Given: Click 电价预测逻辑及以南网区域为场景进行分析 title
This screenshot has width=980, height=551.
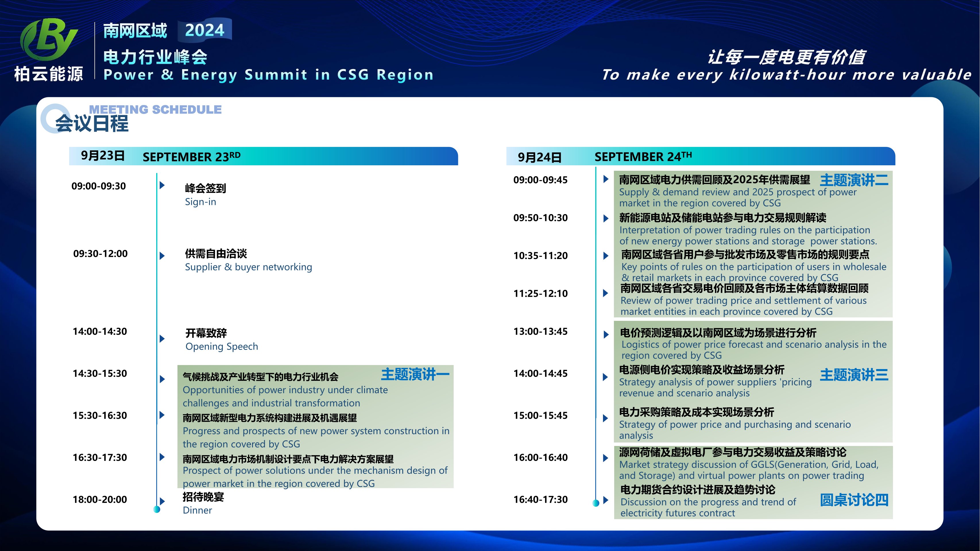Looking at the screenshot, I should point(718,333).
